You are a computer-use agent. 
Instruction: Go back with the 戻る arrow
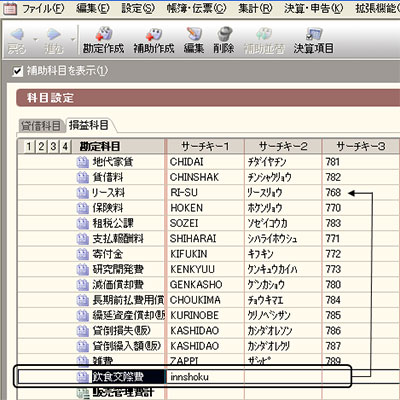coord(17,41)
